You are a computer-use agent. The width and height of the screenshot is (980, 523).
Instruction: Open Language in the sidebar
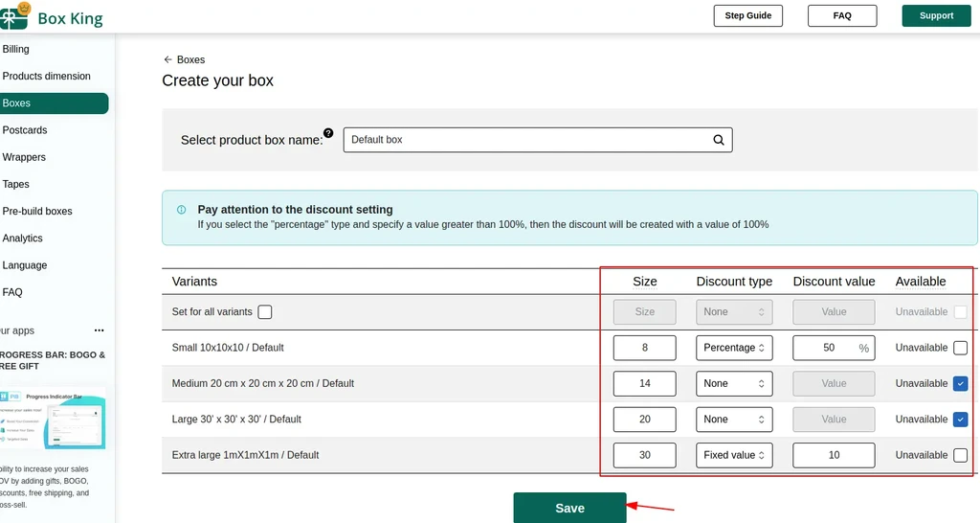24,265
